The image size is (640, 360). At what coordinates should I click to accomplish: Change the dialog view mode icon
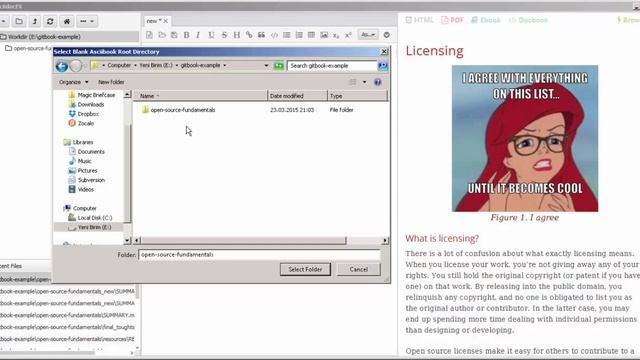[x=353, y=82]
